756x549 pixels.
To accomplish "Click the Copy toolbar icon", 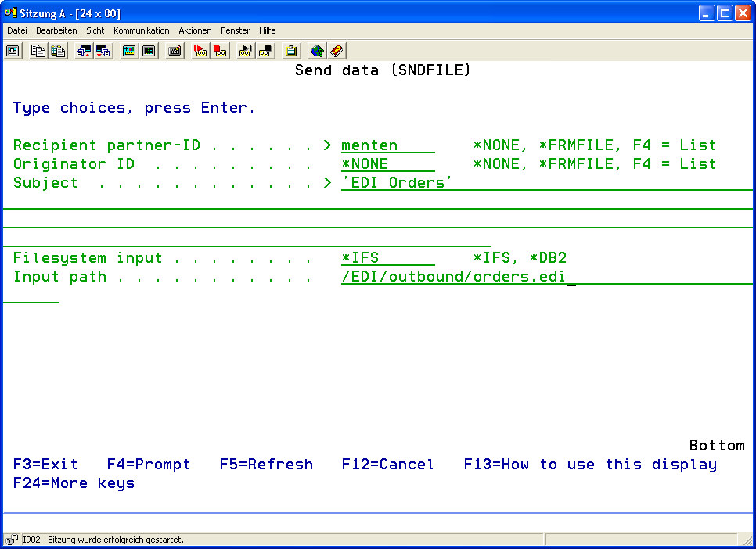I will click(x=38, y=51).
